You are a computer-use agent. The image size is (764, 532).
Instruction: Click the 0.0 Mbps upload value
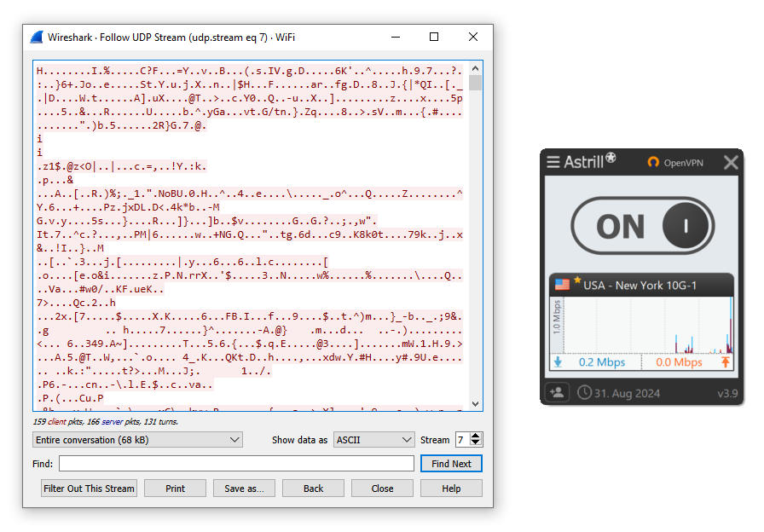click(x=679, y=362)
